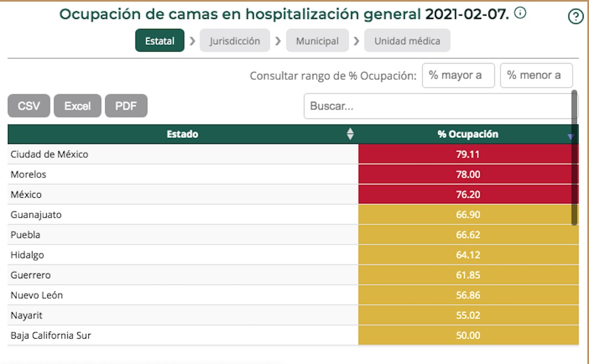Click chevron between Jurisdicción and Municipal
The width and height of the screenshot is (589, 364).
coord(278,41)
